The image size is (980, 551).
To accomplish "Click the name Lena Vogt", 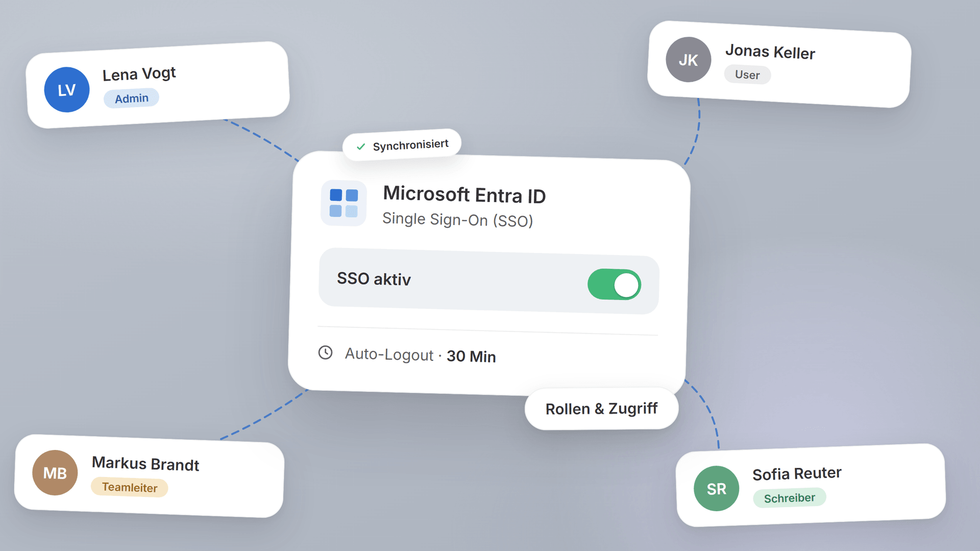I will [x=139, y=74].
